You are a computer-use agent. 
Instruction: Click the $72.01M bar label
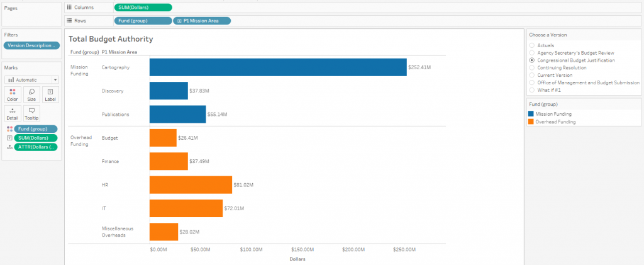click(x=234, y=208)
